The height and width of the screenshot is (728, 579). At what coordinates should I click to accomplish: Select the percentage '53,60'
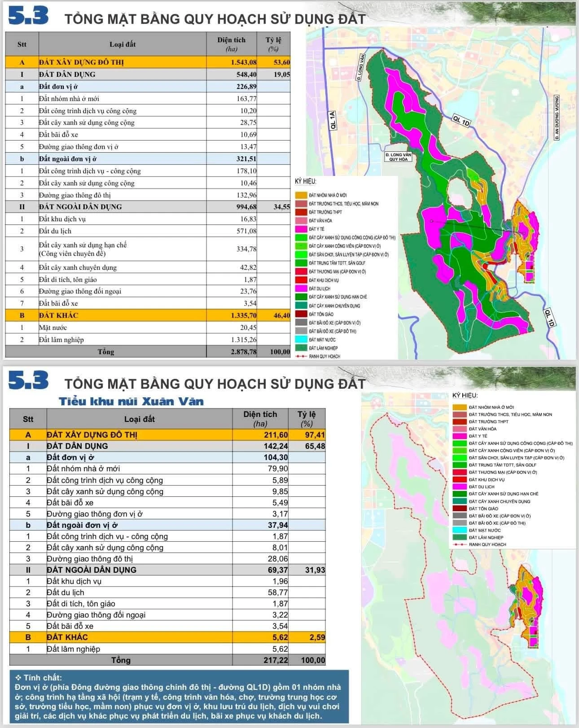point(282,62)
